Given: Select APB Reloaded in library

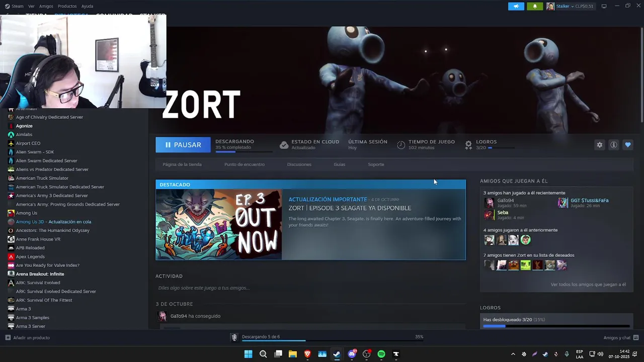Looking at the screenshot, I should [30, 248].
